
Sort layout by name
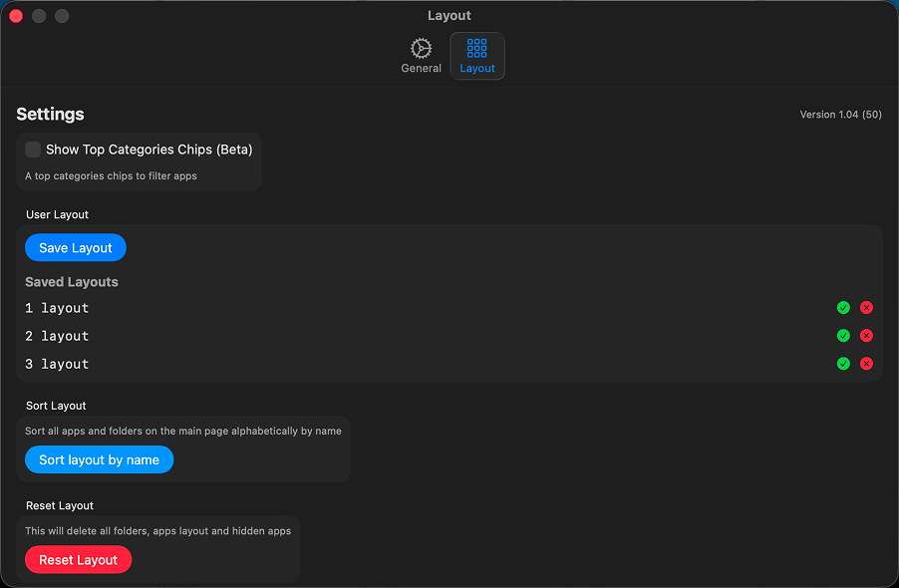99,459
